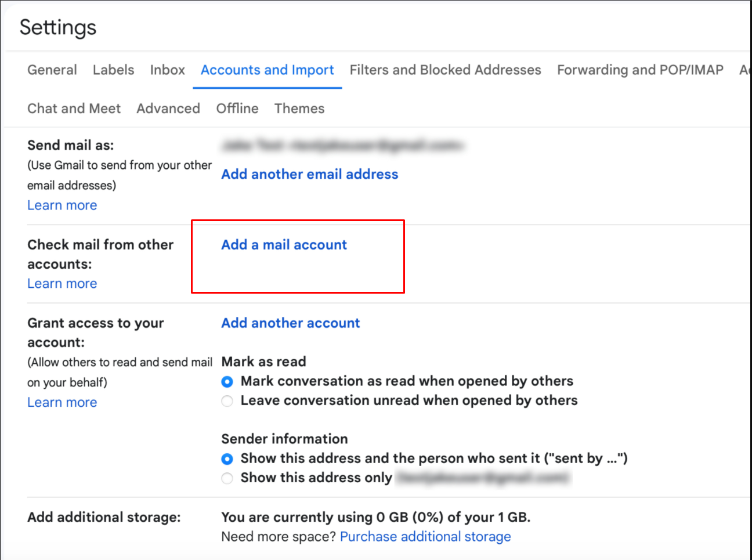Click Add another email address link
The height and width of the screenshot is (560, 752).
(x=309, y=174)
